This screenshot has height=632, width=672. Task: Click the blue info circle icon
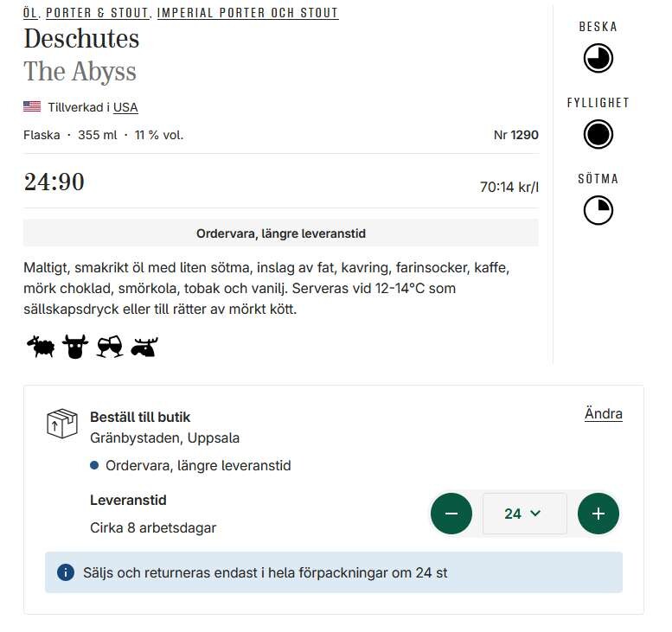click(x=66, y=572)
